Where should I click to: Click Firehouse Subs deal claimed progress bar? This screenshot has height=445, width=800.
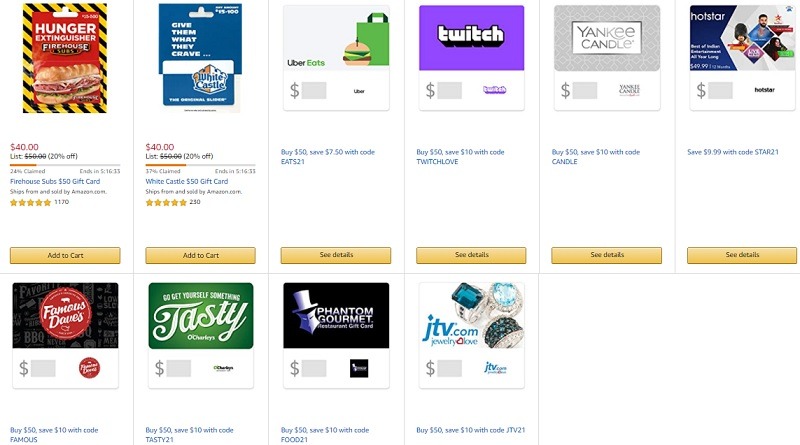point(65,165)
